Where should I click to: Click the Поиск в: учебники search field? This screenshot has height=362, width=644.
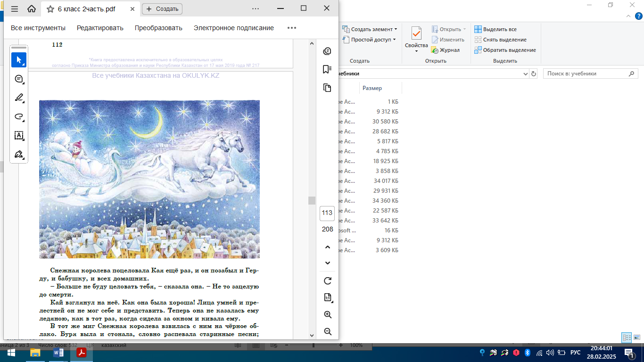[x=590, y=74]
